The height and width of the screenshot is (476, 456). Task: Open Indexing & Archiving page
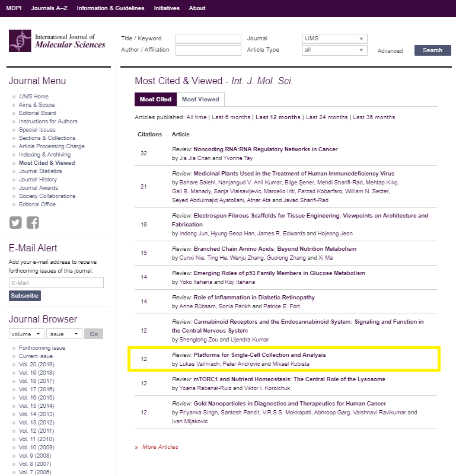[44, 155]
